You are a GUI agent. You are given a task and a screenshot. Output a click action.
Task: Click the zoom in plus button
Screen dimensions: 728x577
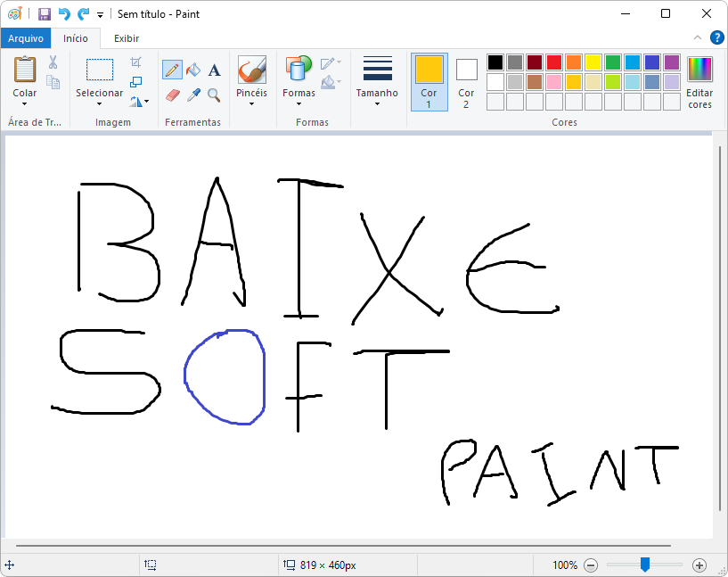tap(699, 565)
